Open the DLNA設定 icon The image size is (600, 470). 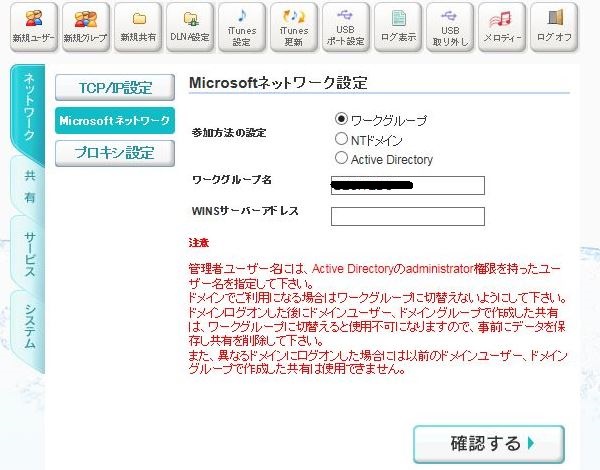click(190, 27)
